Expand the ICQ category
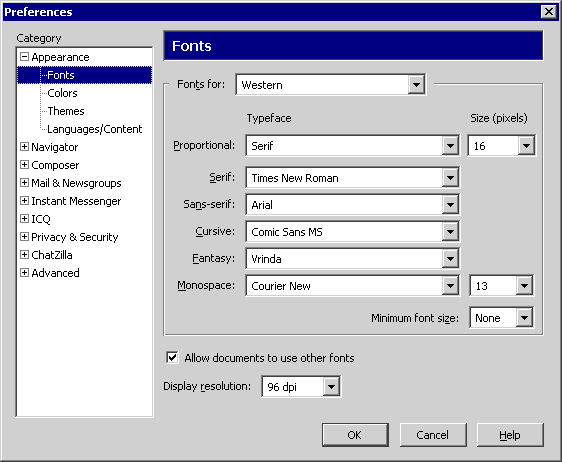The width and height of the screenshot is (562, 462). (24, 218)
